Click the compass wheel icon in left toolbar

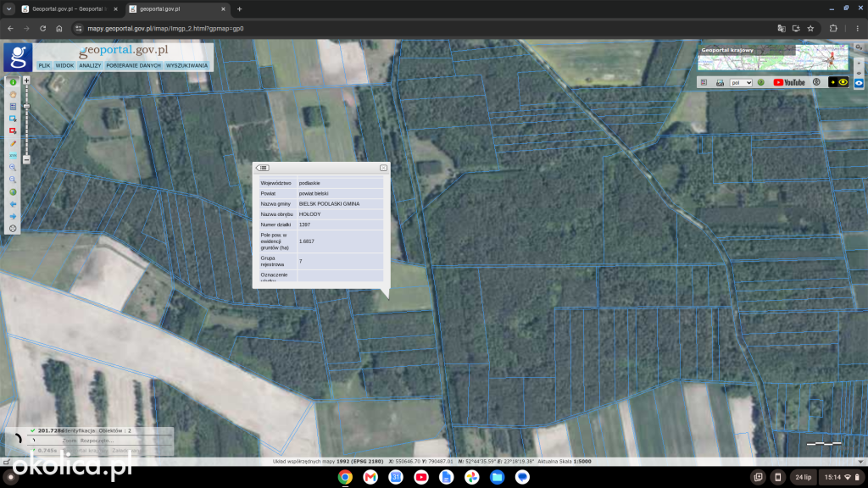13,229
